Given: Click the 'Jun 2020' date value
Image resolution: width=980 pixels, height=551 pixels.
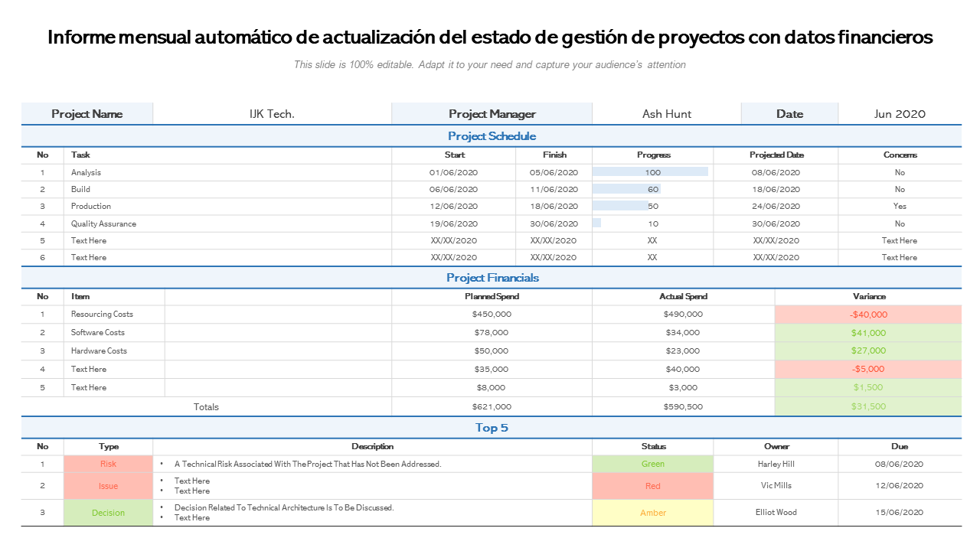Looking at the screenshot, I should (x=900, y=114).
